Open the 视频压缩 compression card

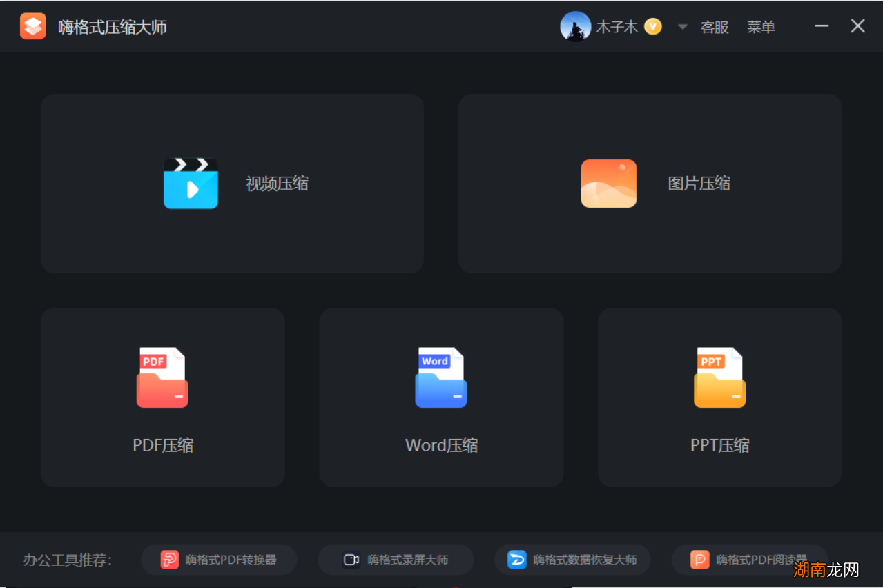pos(232,184)
